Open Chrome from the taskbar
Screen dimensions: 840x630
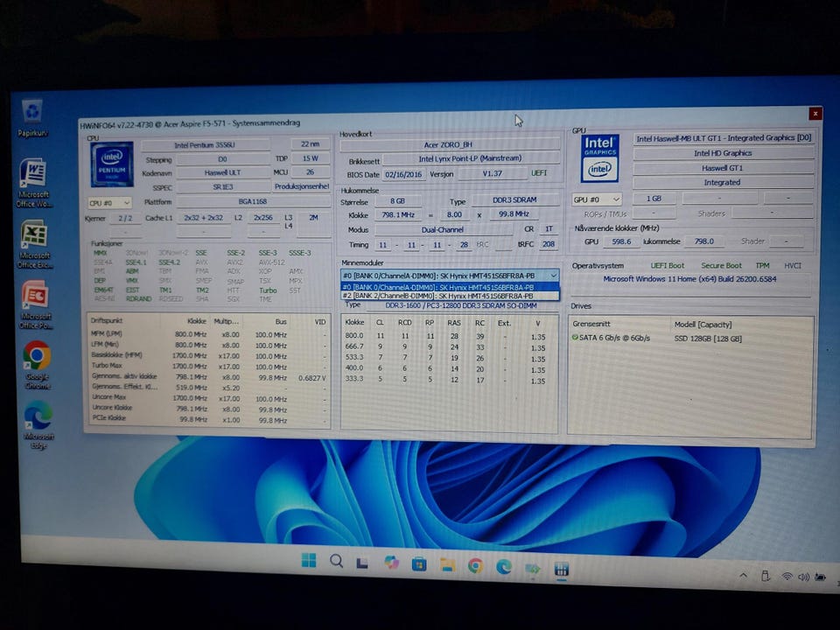[x=475, y=566]
